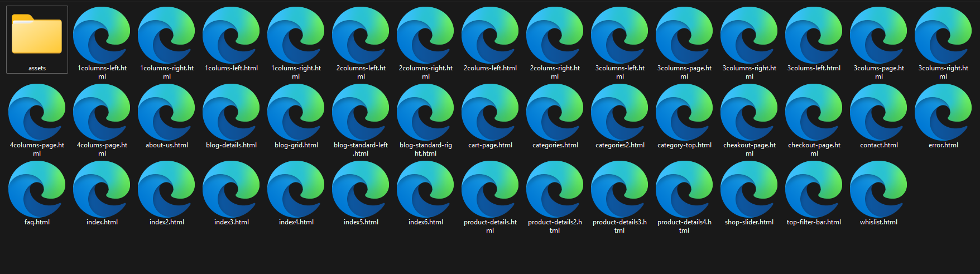This screenshot has width=980, height=274.
Task: Select the index5.html file icon
Action: [361, 189]
